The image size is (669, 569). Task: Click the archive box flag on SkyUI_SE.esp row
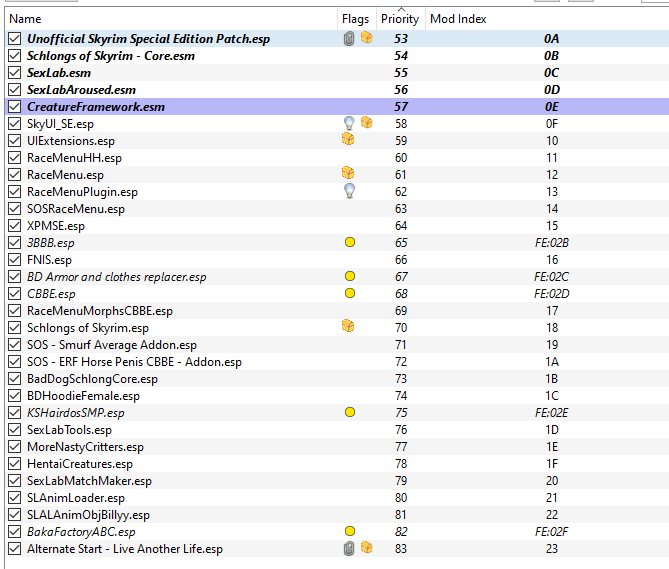pyautogui.click(x=366, y=123)
